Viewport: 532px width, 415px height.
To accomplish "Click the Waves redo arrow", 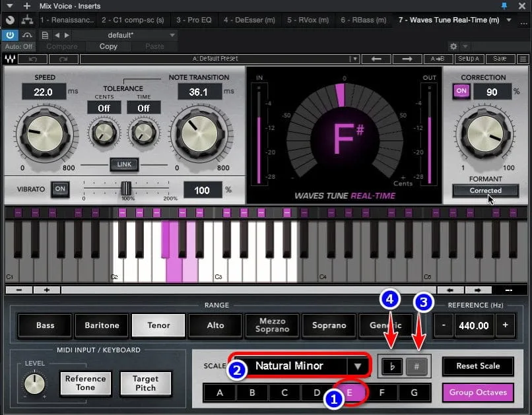I will pyautogui.click(x=63, y=59).
